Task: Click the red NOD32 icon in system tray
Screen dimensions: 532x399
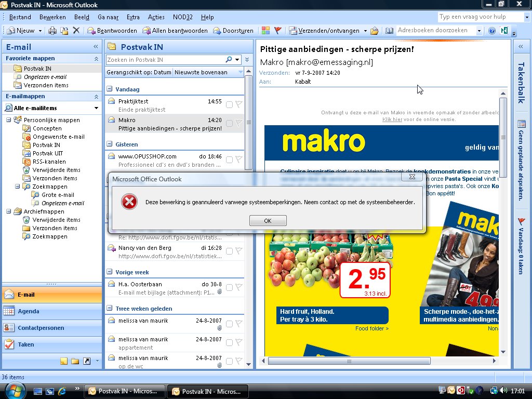Action: coord(461,391)
